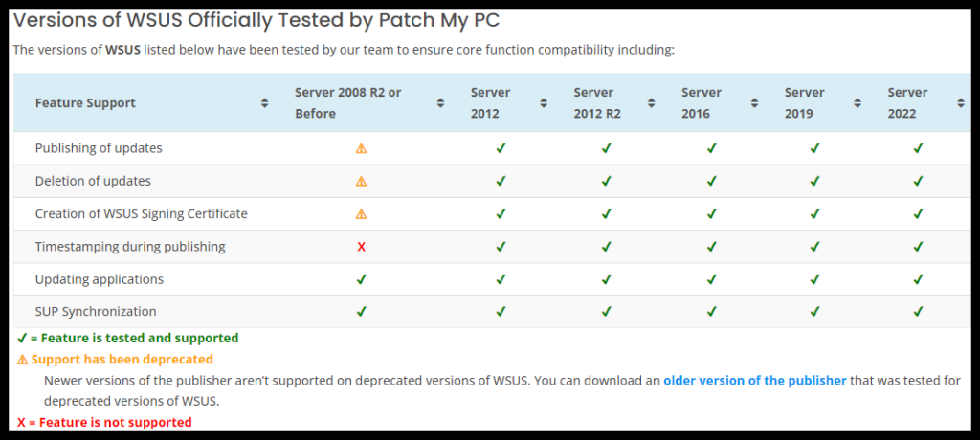Viewport: 980px width, 440px height.
Task: Sort by Server 2008 R2 or Before column
Action: [440, 103]
